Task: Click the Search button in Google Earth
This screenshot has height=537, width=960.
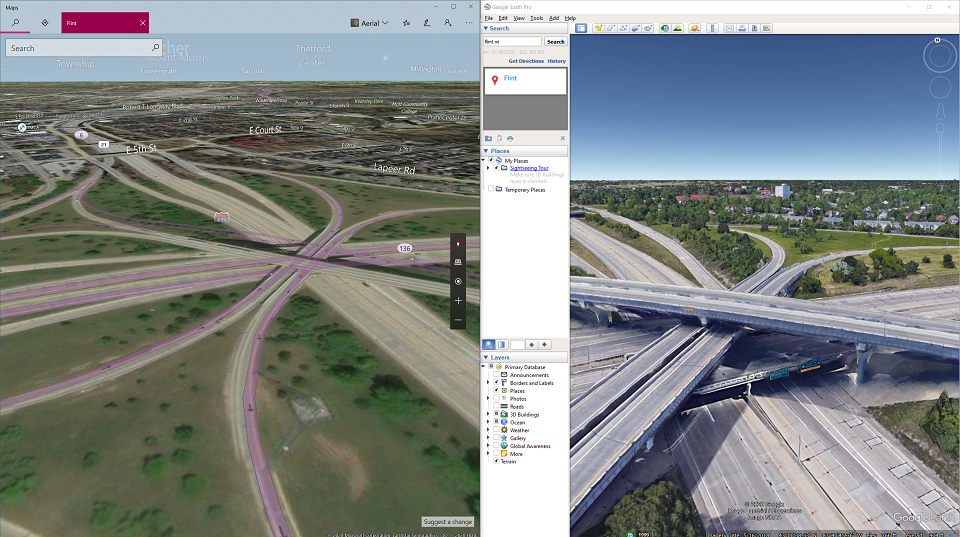Action: click(x=555, y=42)
